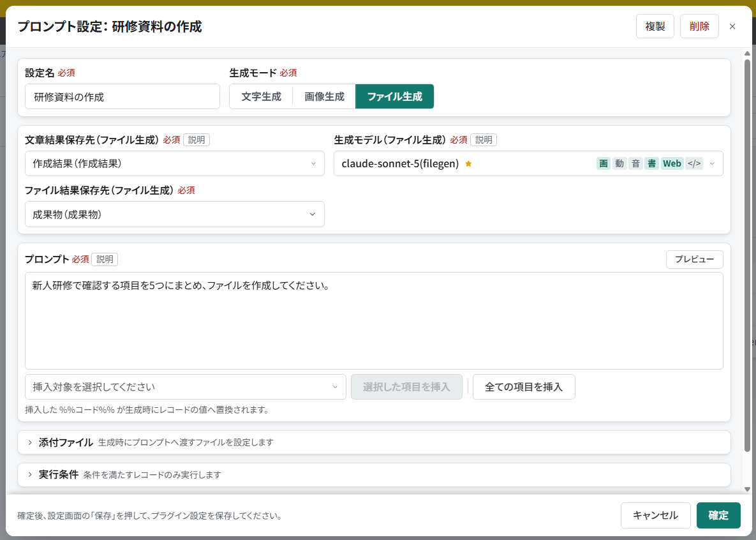Select ファイル生成 mode
This screenshot has width=756, height=540.
tap(394, 96)
